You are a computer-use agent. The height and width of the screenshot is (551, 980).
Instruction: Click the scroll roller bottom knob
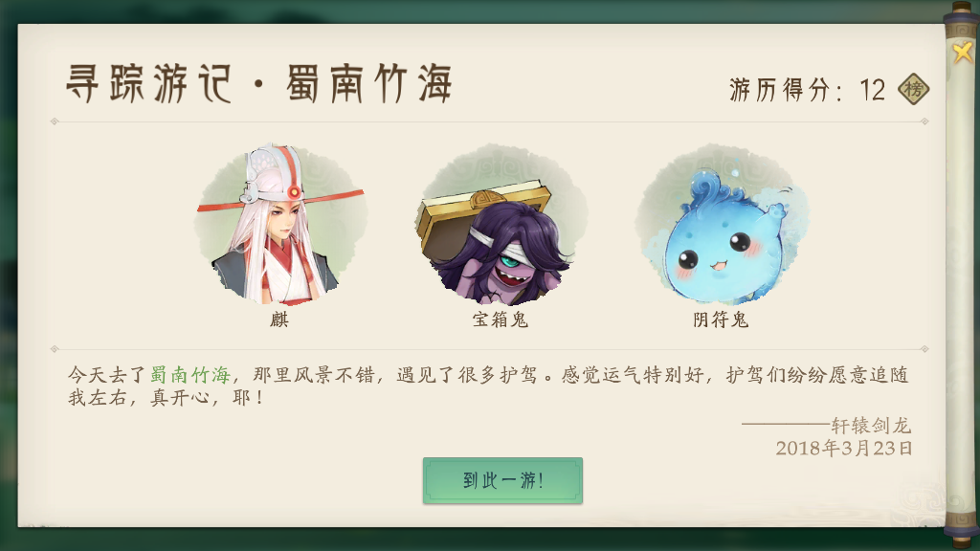pyautogui.click(x=961, y=531)
